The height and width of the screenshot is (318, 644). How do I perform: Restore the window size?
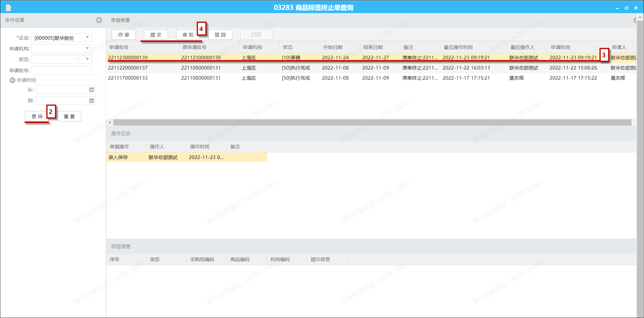click(x=626, y=8)
